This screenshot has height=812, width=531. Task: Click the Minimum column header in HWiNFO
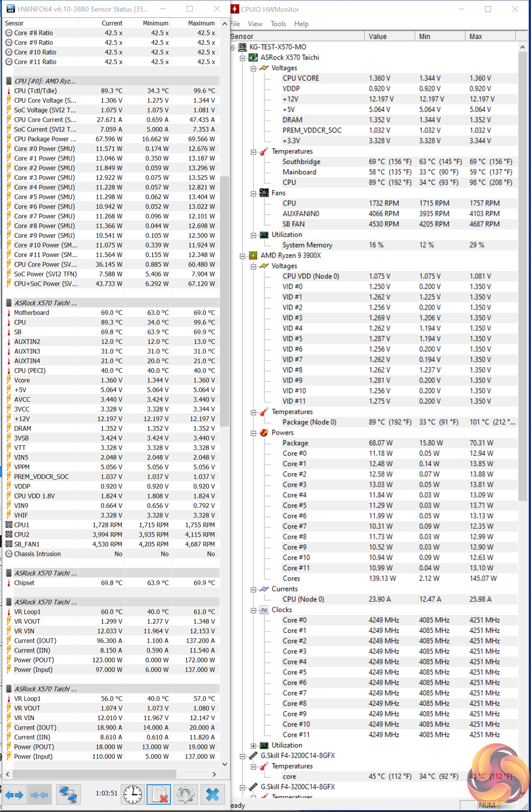[147, 23]
